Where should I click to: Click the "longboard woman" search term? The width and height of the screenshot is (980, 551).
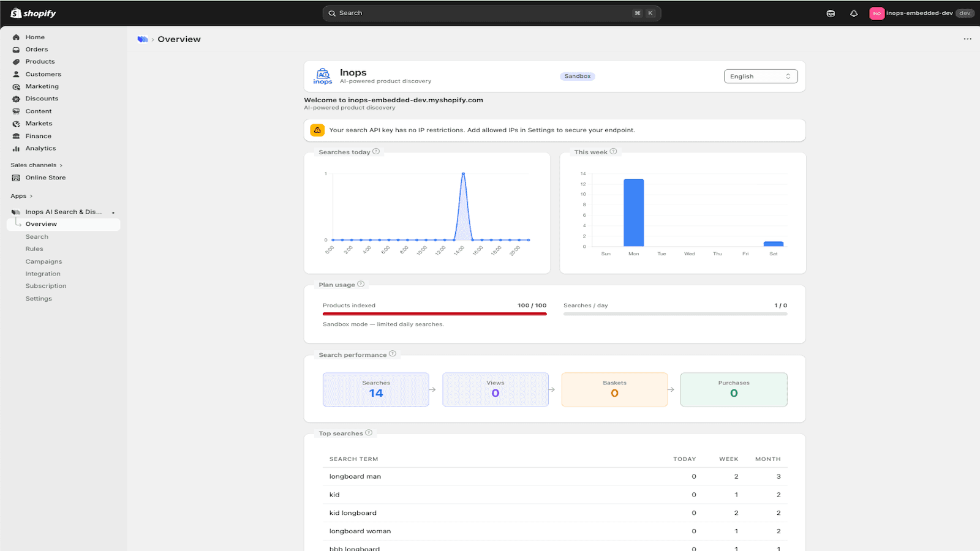click(360, 531)
